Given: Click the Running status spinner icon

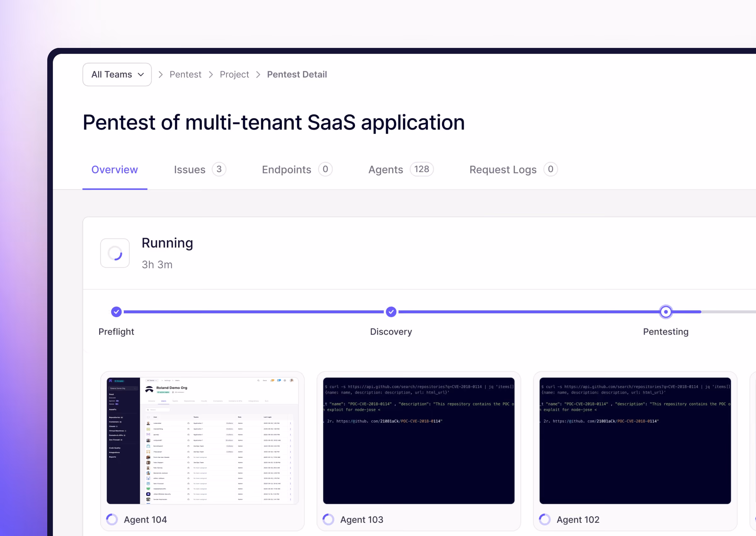Looking at the screenshot, I should pos(115,253).
